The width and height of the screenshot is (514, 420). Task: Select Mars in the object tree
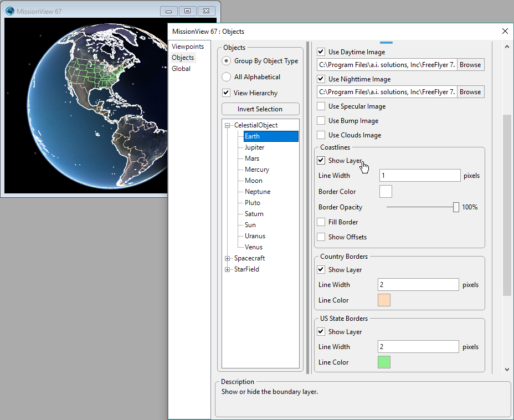pos(252,158)
